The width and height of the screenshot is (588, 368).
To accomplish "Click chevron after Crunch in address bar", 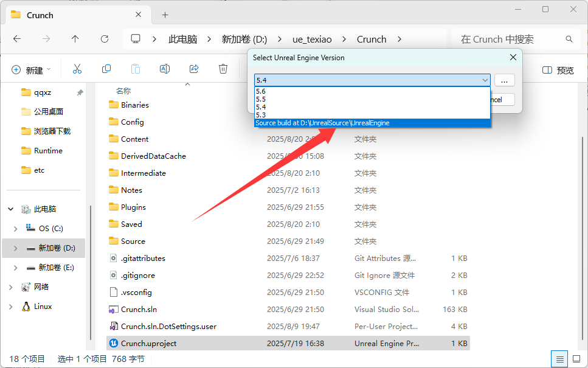I will point(399,39).
